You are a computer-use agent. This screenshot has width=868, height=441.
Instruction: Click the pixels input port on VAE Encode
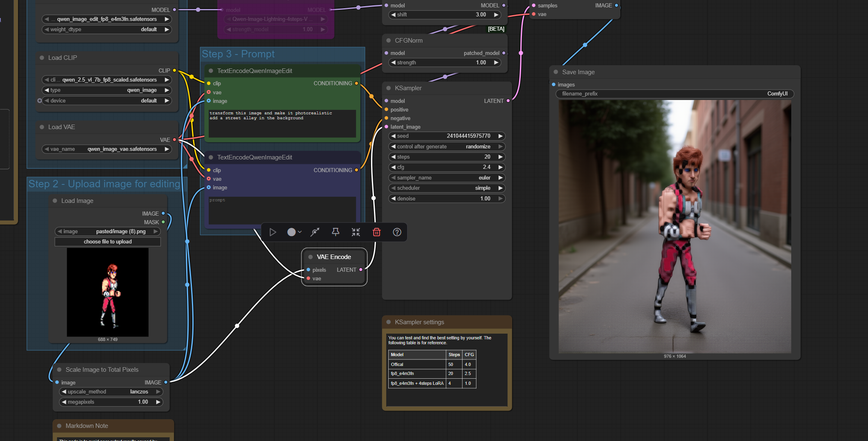pyautogui.click(x=308, y=270)
